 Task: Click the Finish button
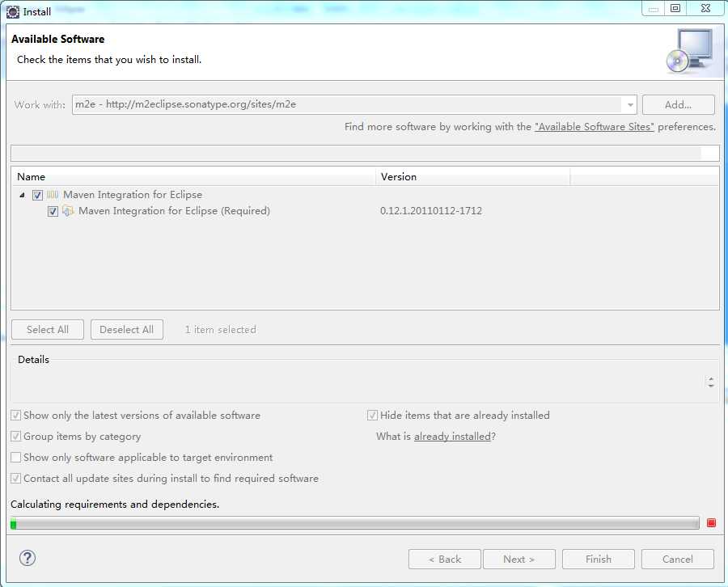(x=599, y=560)
